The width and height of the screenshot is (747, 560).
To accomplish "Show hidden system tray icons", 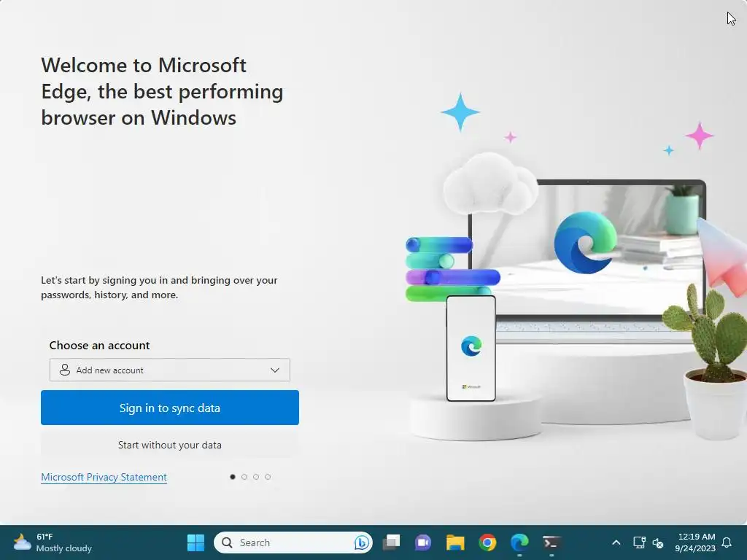I will (x=616, y=542).
